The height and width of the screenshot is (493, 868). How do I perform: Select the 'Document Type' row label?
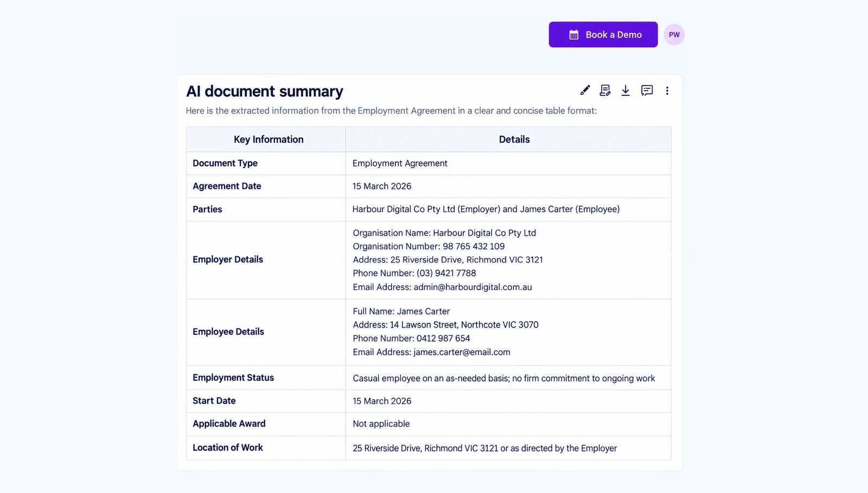[x=225, y=163]
